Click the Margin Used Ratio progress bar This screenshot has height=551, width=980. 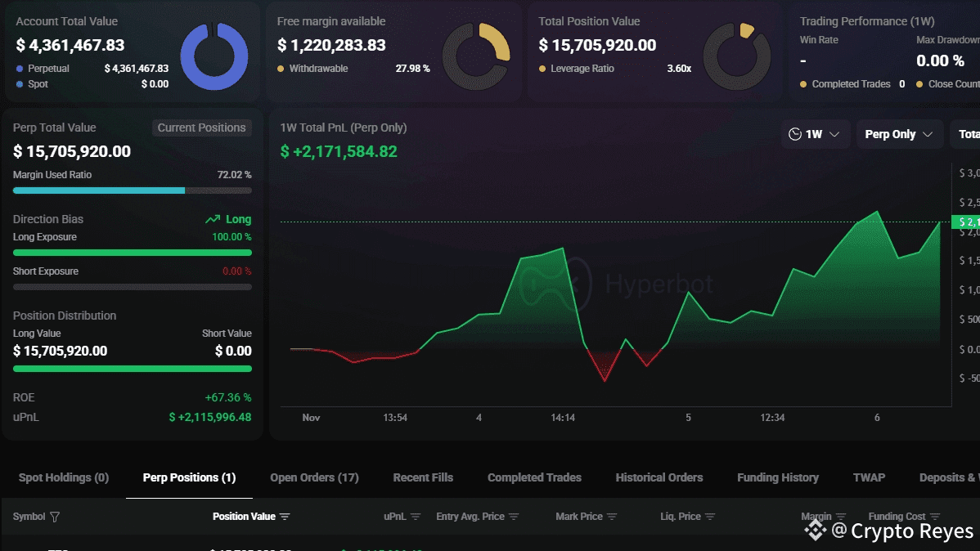(133, 190)
